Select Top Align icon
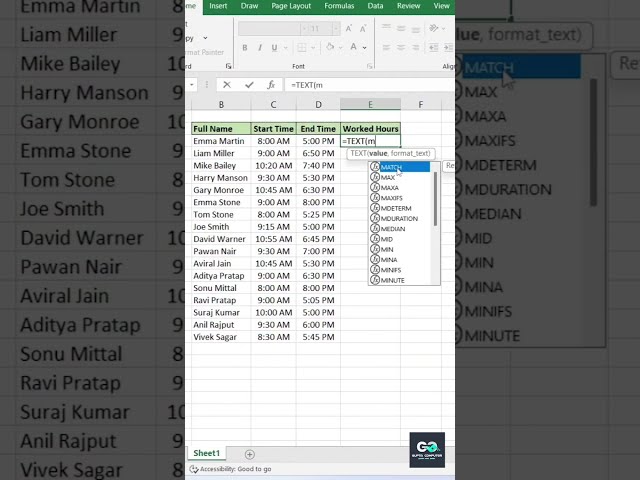640x480 pixels. point(386,28)
